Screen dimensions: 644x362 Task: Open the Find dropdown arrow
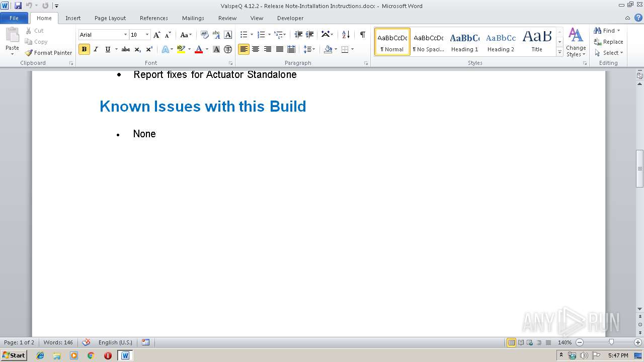click(618, 31)
